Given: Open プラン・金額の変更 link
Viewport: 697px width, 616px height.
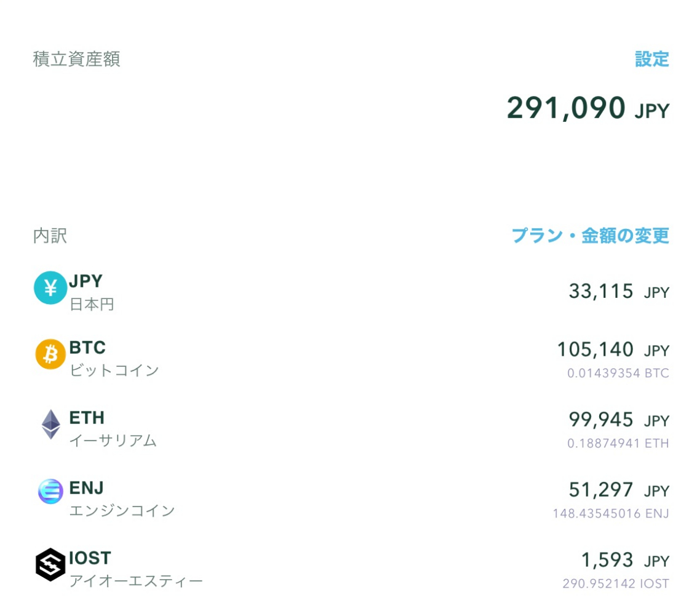Looking at the screenshot, I should (590, 235).
